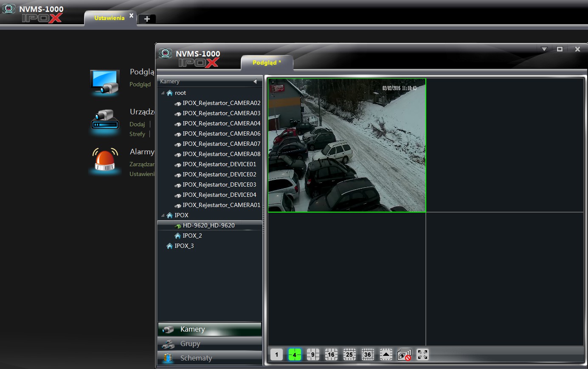Select the 16-window split layout
Viewport: 588px width, 369px height.
(331, 355)
